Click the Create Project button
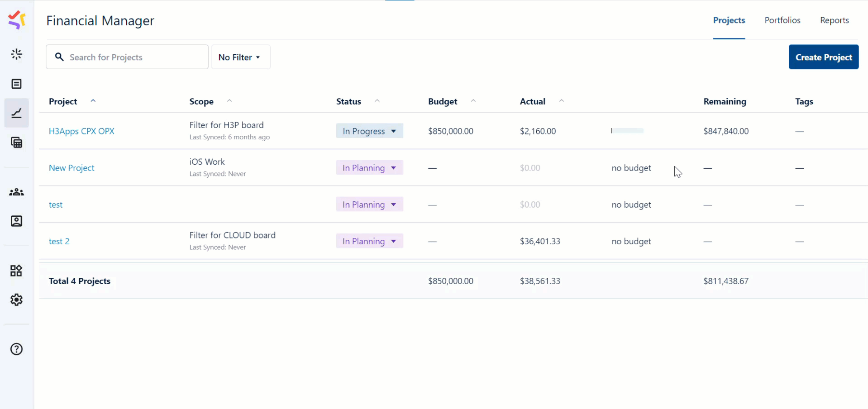Screen dimensions: 868x409 pos(823,57)
